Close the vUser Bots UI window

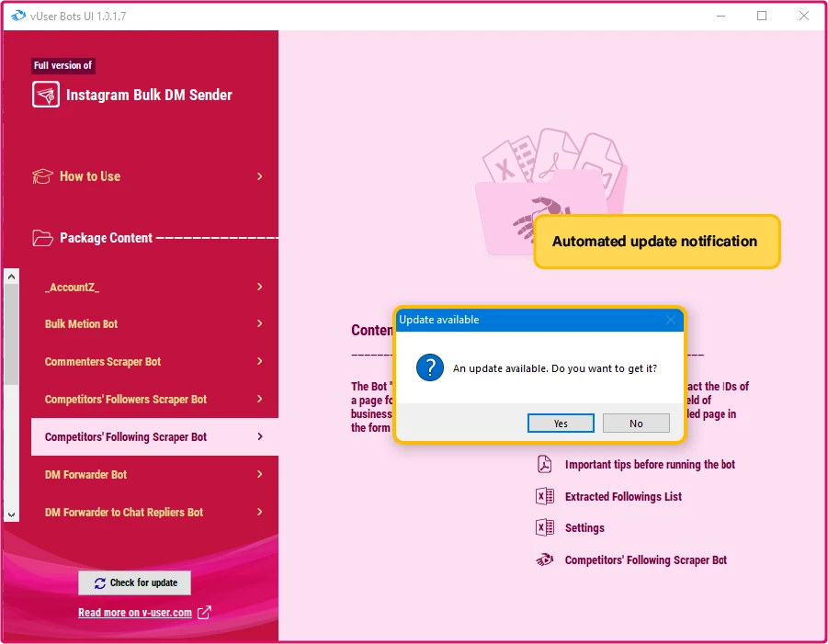tap(804, 16)
